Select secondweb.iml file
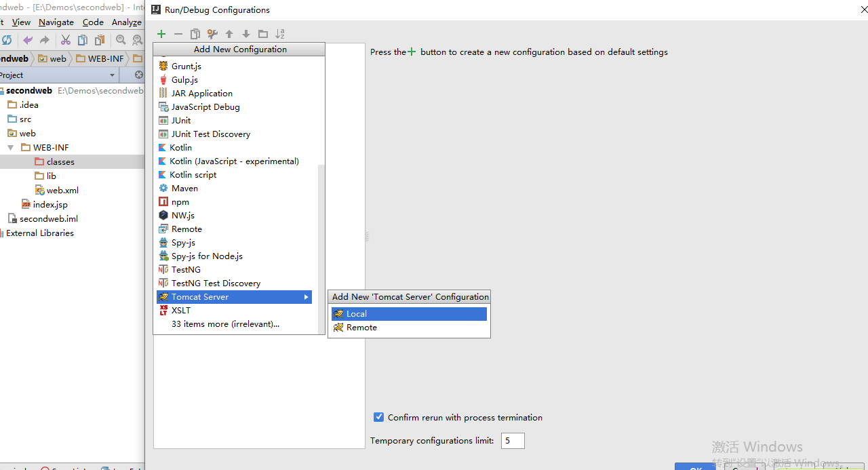 pos(43,218)
